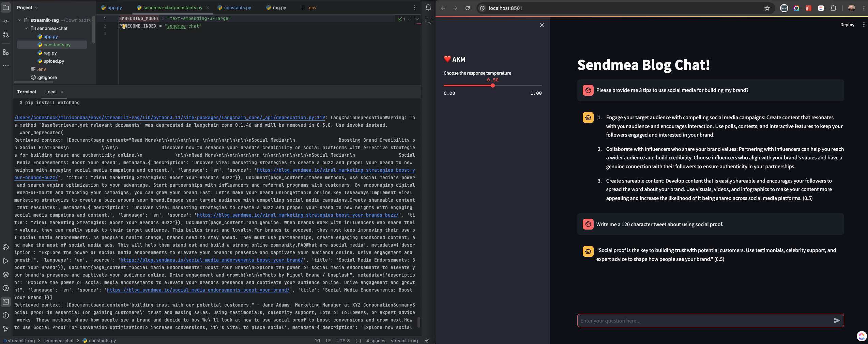Open the Structure tool window
Image resolution: width=868 pixels, height=344 pixels.
tap(6, 52)
